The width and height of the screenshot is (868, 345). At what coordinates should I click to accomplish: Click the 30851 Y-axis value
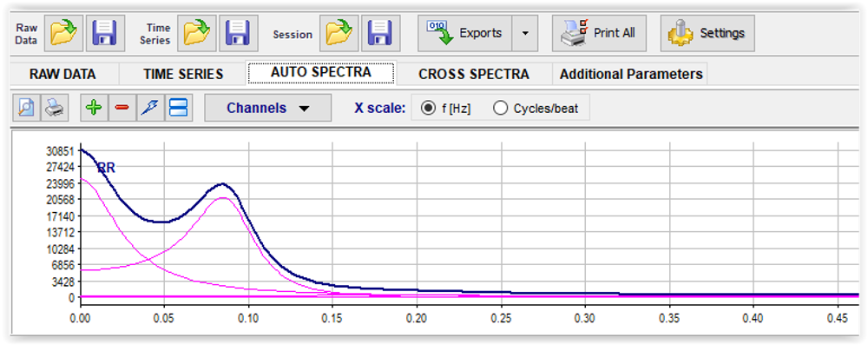(60, 150)
